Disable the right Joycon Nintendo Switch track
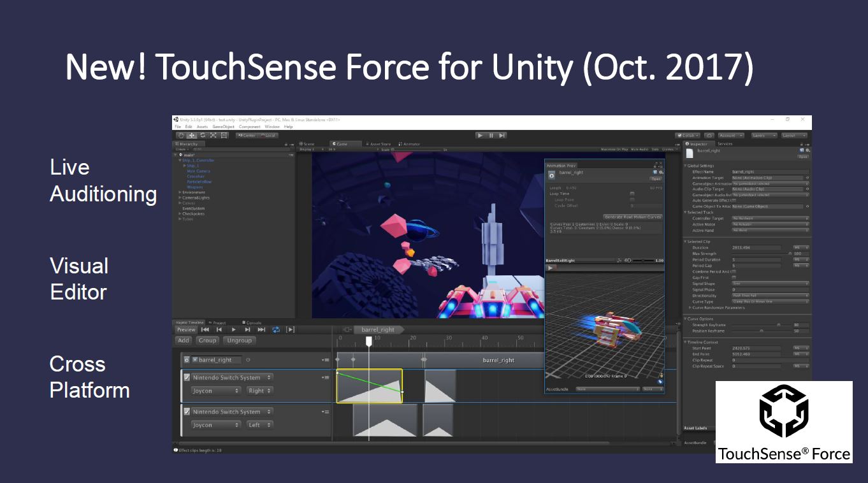868x483 pixels. [187, 378]
